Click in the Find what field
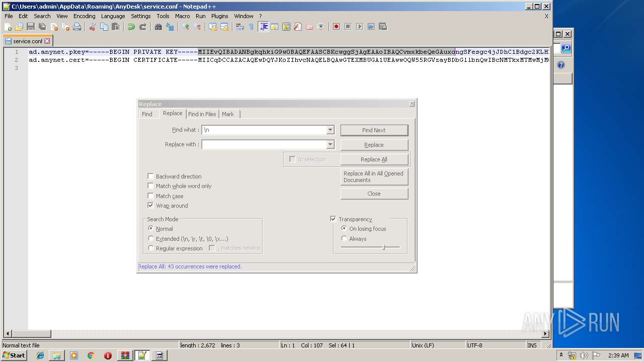The height and width of the screenshot is (362, 644). tap(264, 130)
